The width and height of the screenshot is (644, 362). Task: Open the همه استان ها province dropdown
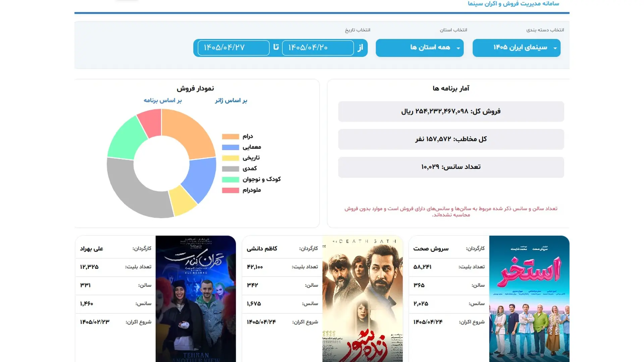click(420, 48)
